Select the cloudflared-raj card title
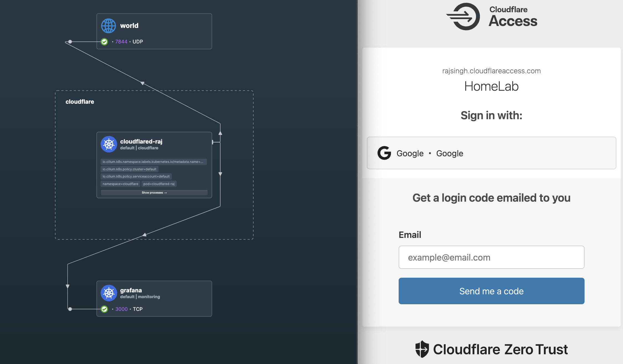623x364 pixels. pos(141,141)
